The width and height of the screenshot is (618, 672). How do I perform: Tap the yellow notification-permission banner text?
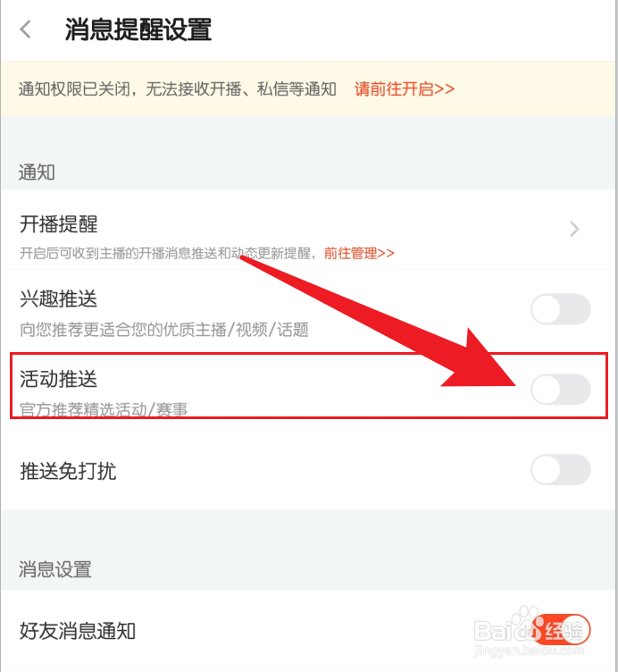178,88
